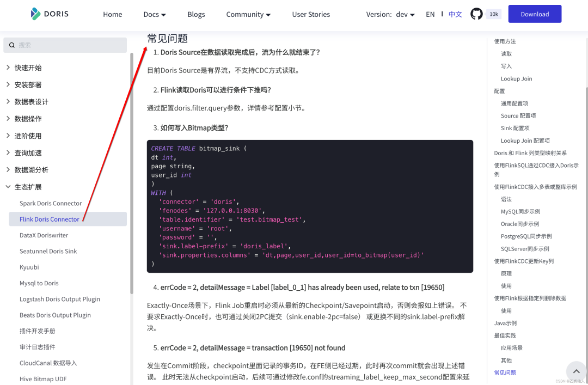This screenshot has width=588, height=385.
Task: Open the User Stories page
Action: (311, 14)
